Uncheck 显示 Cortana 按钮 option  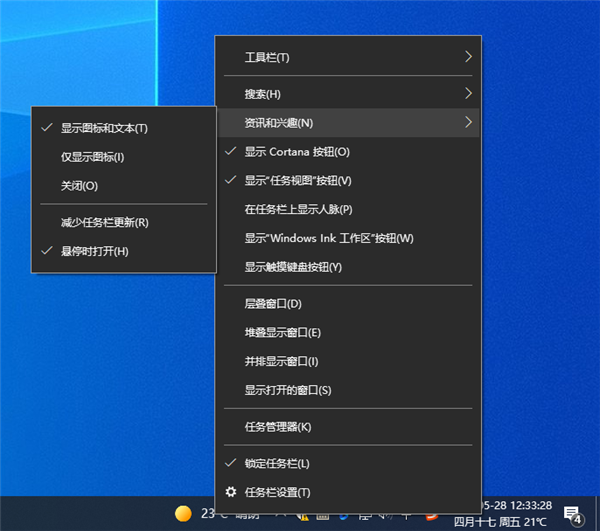point(297,152)
